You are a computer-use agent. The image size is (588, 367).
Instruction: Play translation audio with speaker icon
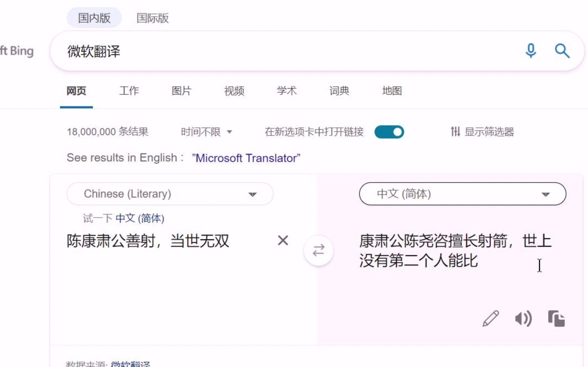point(523,319)
